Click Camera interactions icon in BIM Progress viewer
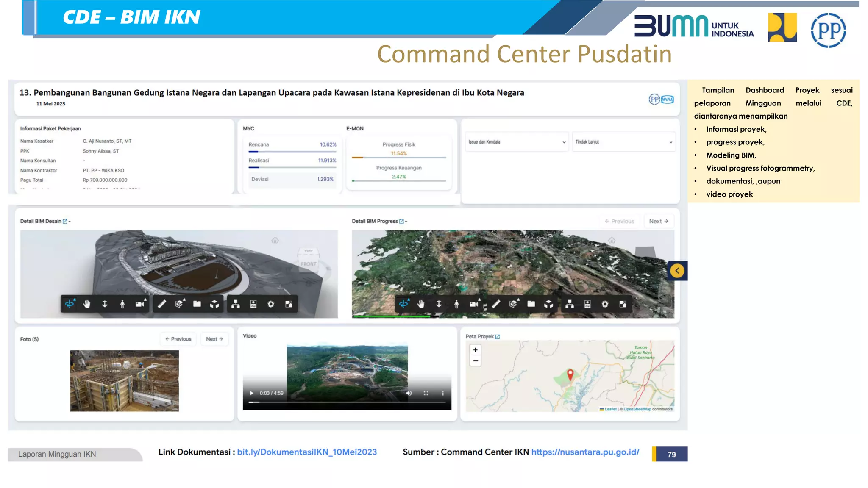This screenshot has height=488, width=868. coord(474,304)
